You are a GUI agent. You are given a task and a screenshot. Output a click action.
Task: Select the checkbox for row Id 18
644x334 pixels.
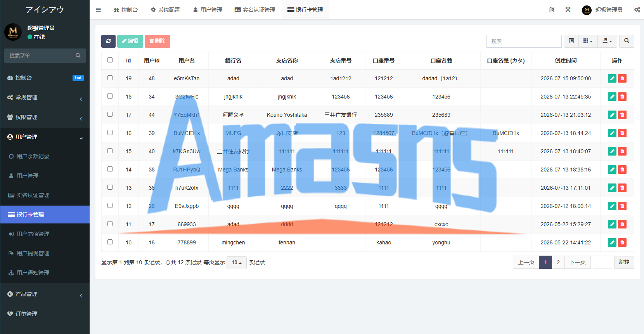coord(110,96)
